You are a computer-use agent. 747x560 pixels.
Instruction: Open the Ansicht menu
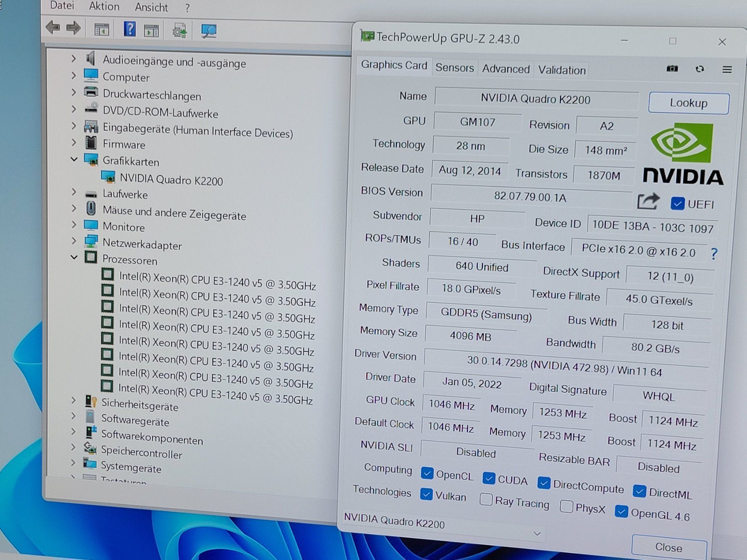click(x=151, y=7)
